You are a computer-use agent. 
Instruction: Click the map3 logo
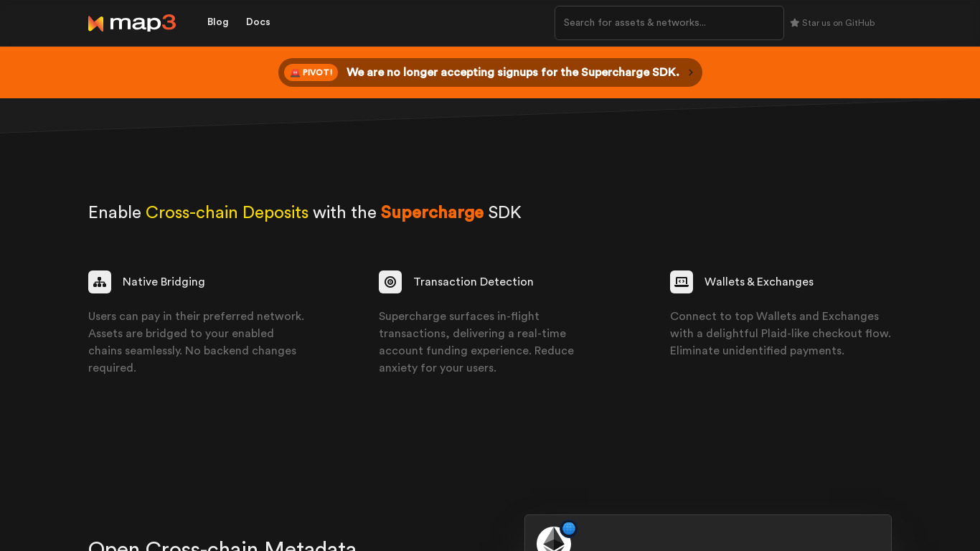(x=132, y=23)
